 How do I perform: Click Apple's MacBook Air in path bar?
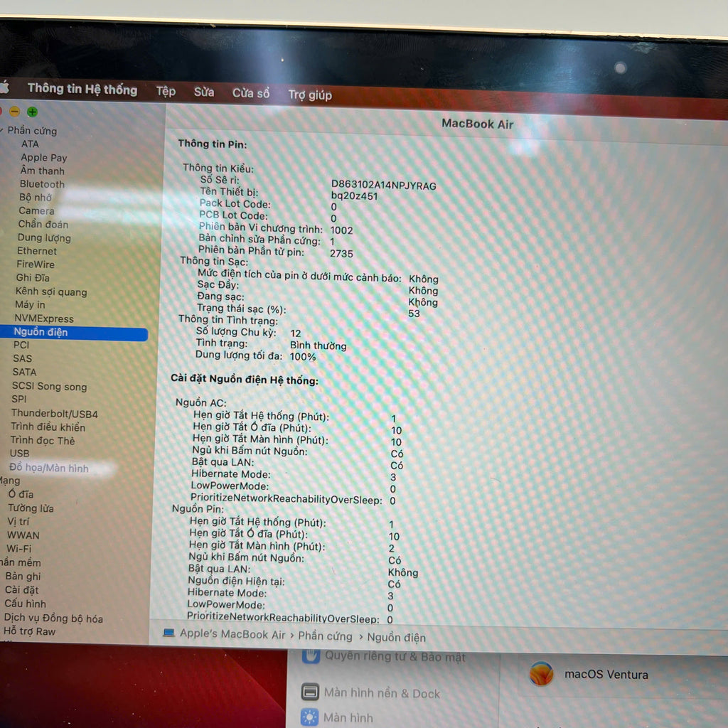[232, 635]
